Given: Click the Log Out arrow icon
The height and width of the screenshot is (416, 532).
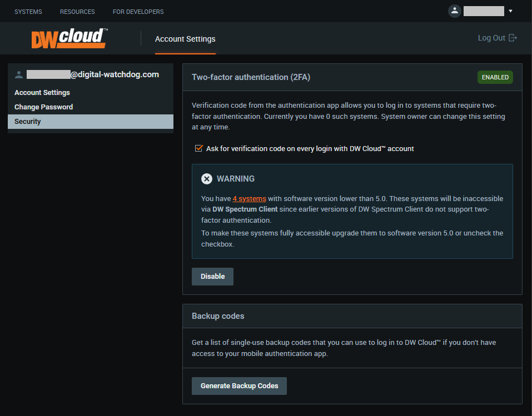Looking at the screenshot, I should [x=513, y=38].
